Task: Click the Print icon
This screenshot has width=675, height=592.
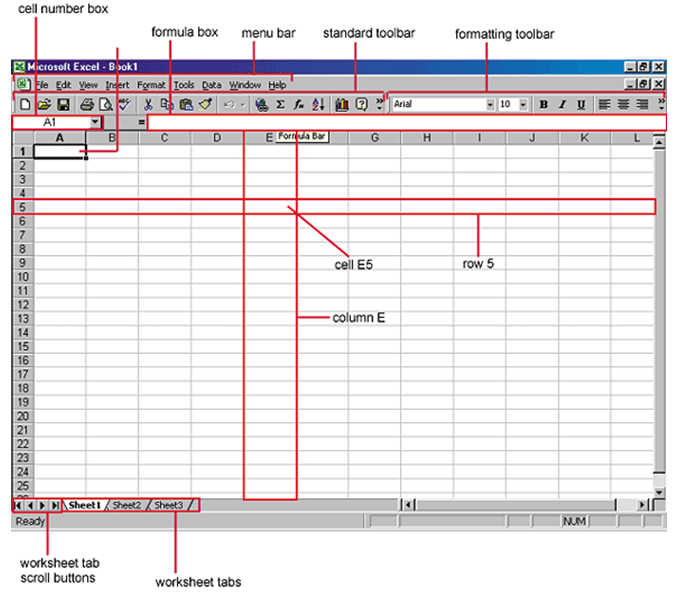Action: pos(87,104)
